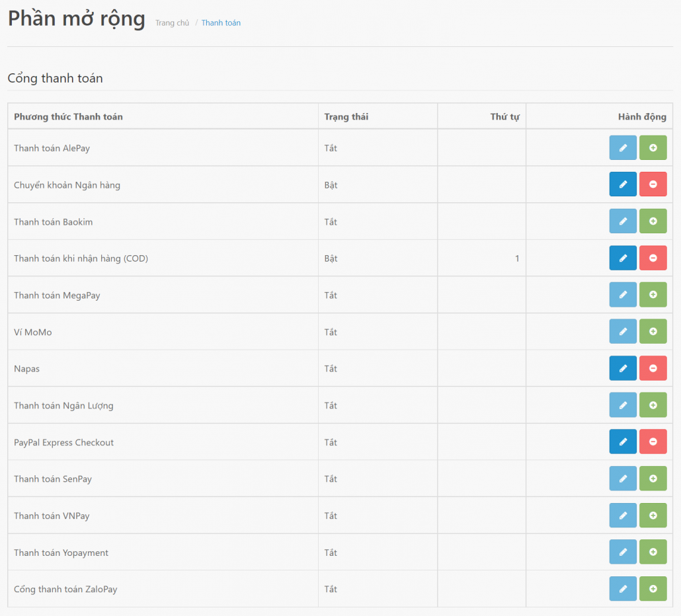Edit Thanh toán Ngân Lượng method
Viewport: 681px width, 616px height.
pyautogui.click(x=623, y=405)
